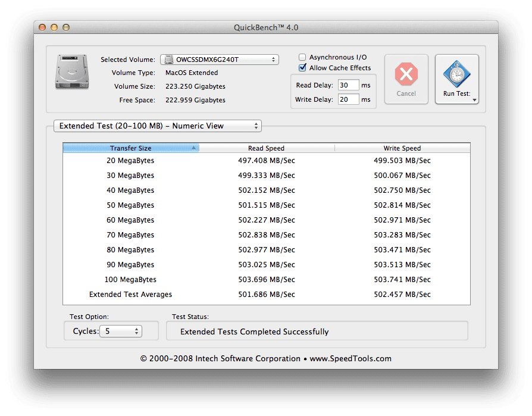The image size is (532, 416).
Task: Sort by Read Speed column header
Action: (266, 148)
